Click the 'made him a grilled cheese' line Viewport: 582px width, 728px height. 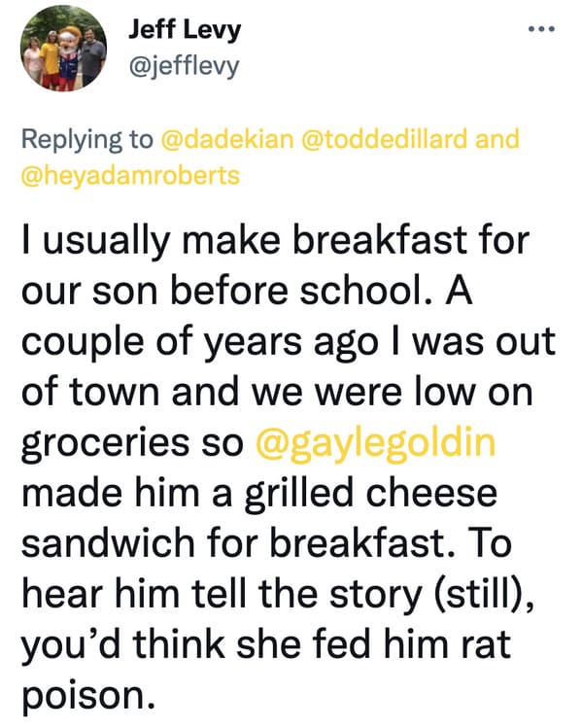[259, 493]
